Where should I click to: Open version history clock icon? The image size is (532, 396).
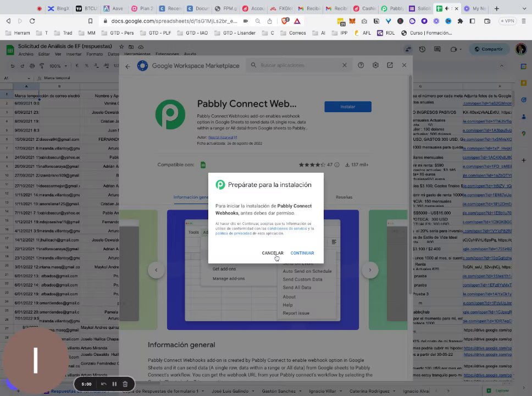click(x=422, y=50)
